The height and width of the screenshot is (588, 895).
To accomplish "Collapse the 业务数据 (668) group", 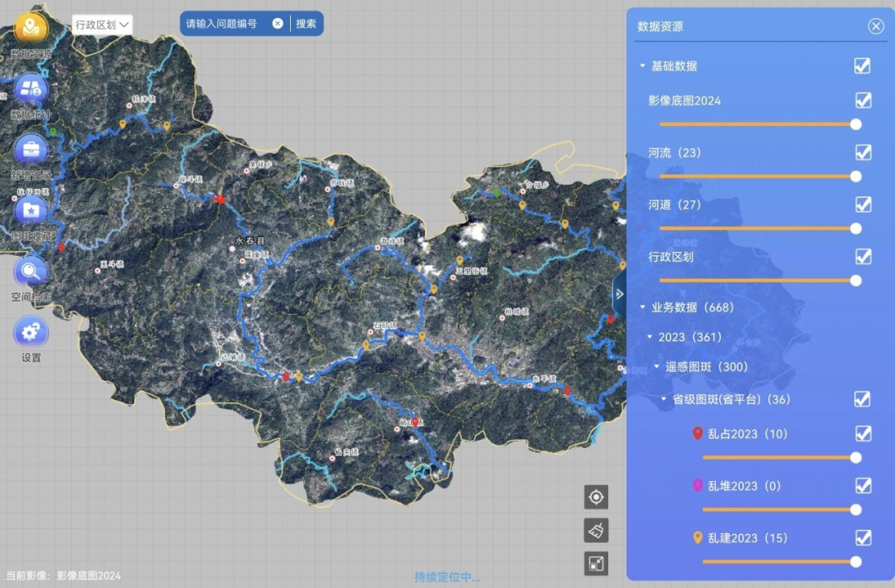I will click(x=642, y=307).
